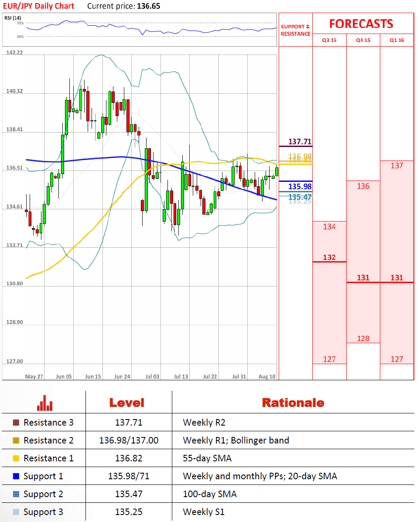Click the Support 1 blue swatch
Image resolution: width=420 pixels, height=522 pixels.
pos(16,476)
